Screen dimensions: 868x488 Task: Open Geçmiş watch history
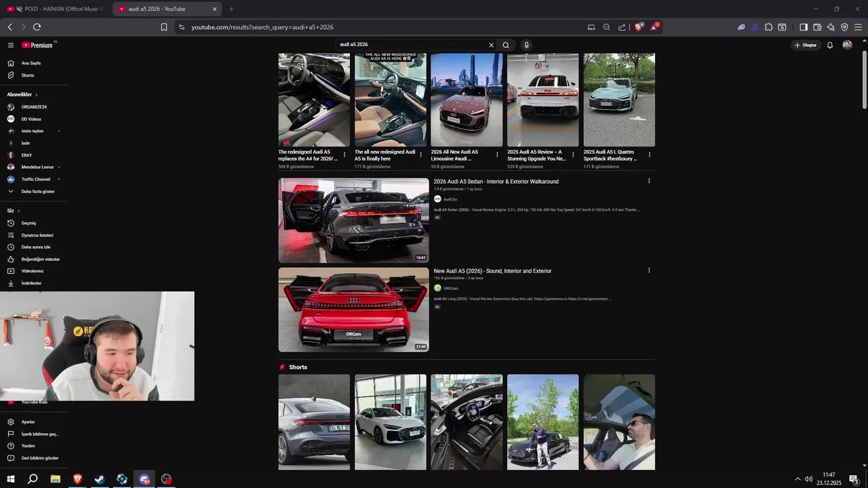[x=34, y=223]
